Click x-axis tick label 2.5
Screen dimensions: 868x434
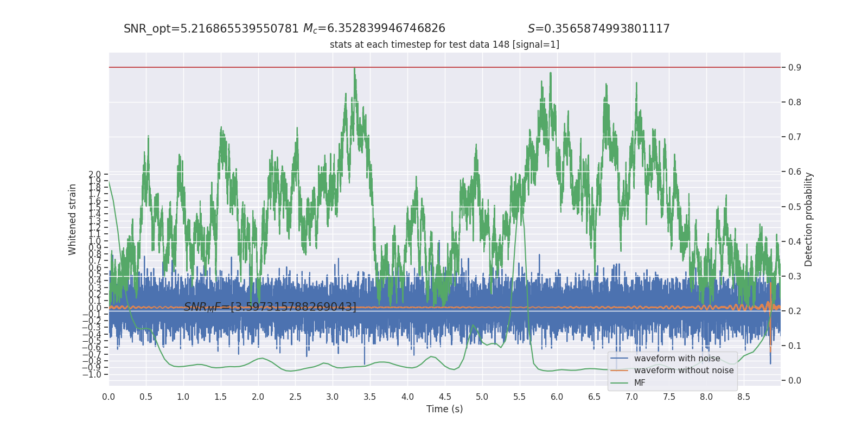pos(295,397)
